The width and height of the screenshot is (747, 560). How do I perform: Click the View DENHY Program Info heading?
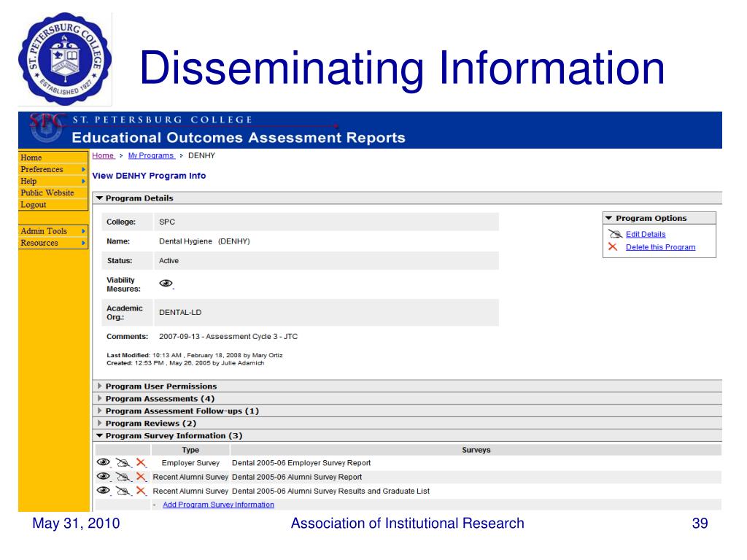click(x=149, y=176)
